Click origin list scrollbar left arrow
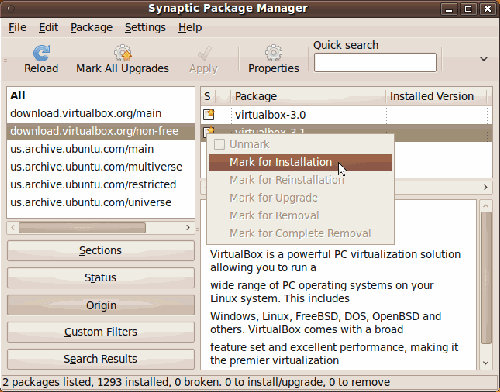This screenshot has width=500, height=392. (13, 228)
